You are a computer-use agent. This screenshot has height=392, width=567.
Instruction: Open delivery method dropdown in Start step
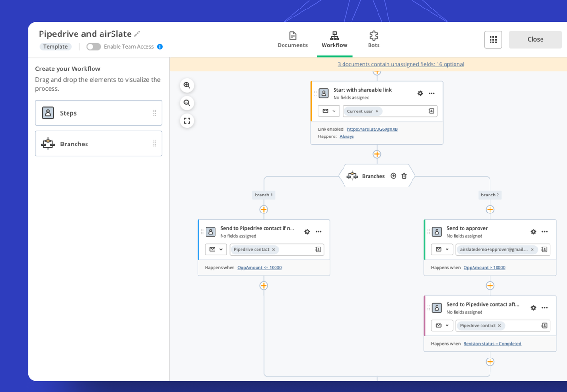pos(329,111)
